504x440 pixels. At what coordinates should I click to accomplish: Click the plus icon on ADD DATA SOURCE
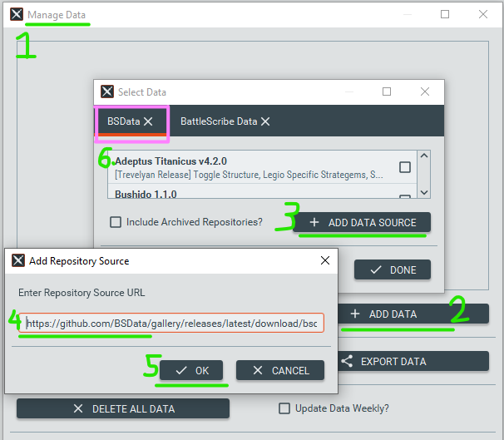click(x=314, y=222)
